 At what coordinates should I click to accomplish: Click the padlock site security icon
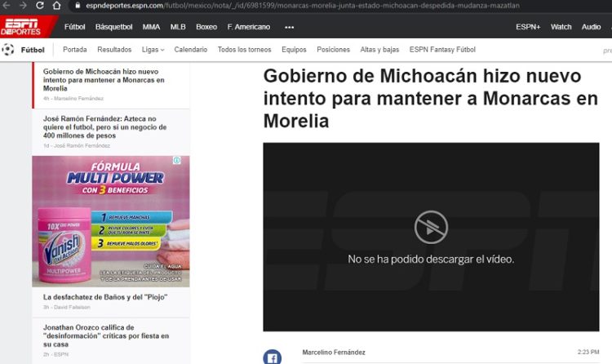78,6
